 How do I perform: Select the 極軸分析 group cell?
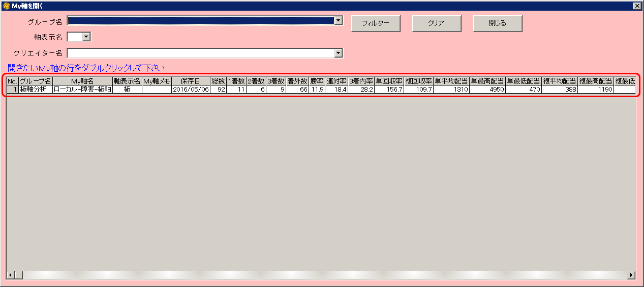point(35,89)
